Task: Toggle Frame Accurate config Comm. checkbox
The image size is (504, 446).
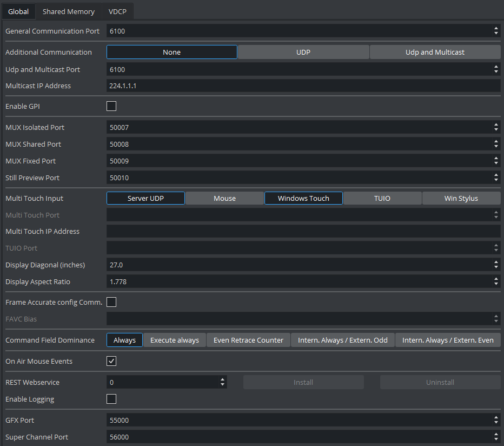Action: coord(111,302)
